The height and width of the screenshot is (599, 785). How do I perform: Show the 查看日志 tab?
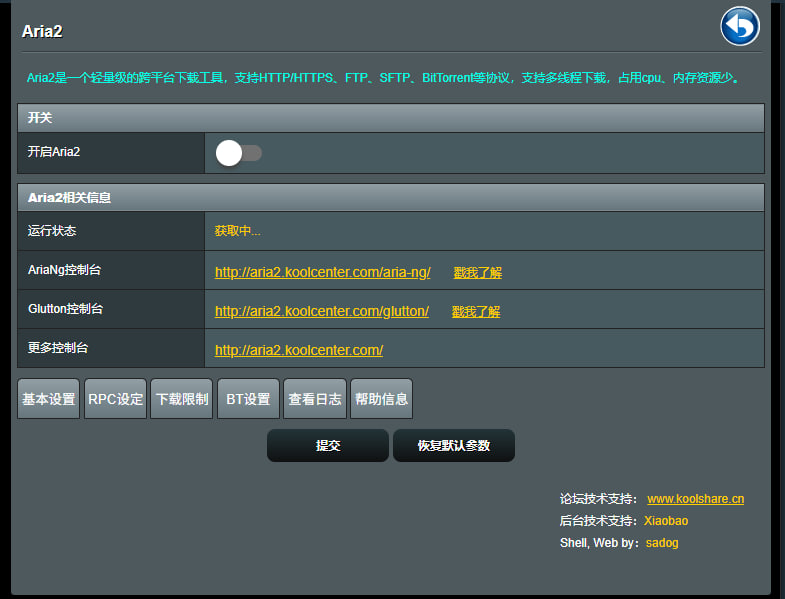pyautogui.click(x=315, y=399)
